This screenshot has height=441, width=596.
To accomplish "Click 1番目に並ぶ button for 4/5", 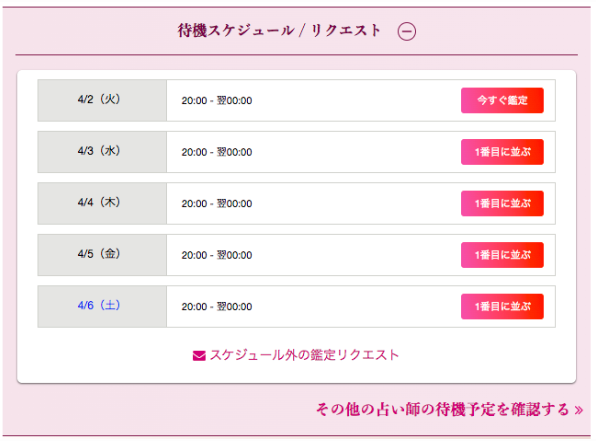I will coord(502,255).
